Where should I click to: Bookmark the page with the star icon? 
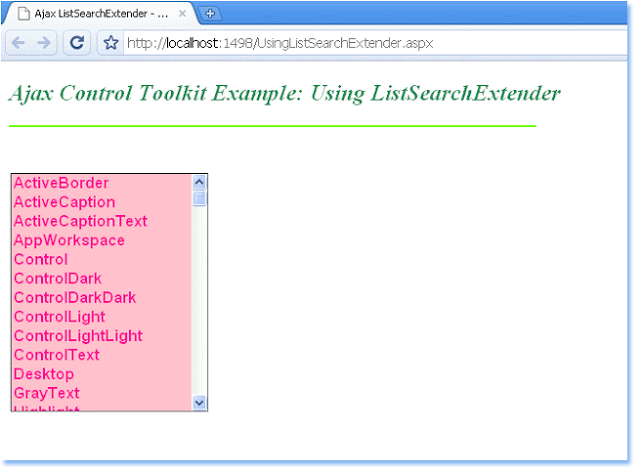(111, 42)
